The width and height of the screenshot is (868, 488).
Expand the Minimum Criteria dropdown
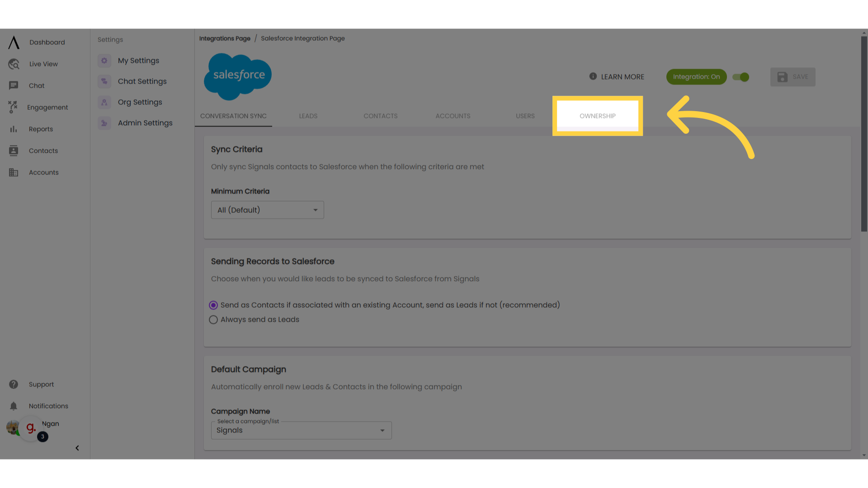(x=267, y=210)
